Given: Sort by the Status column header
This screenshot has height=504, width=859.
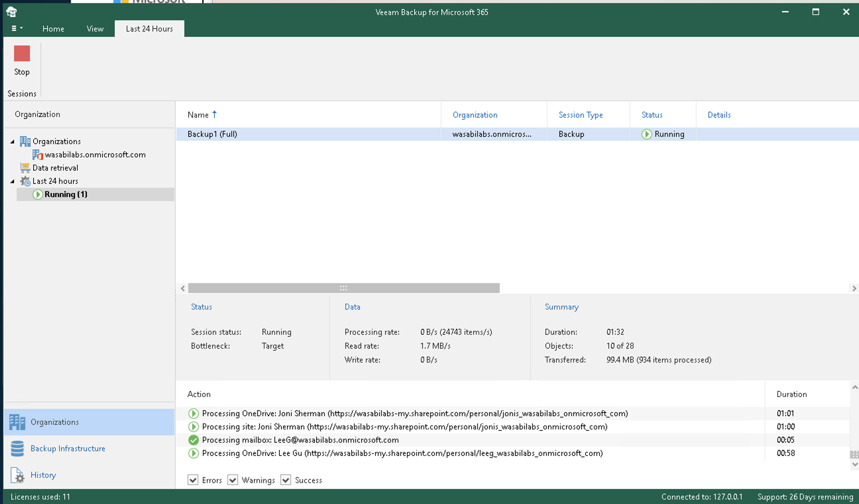Looking at the screenshot, I should point(652,115).
